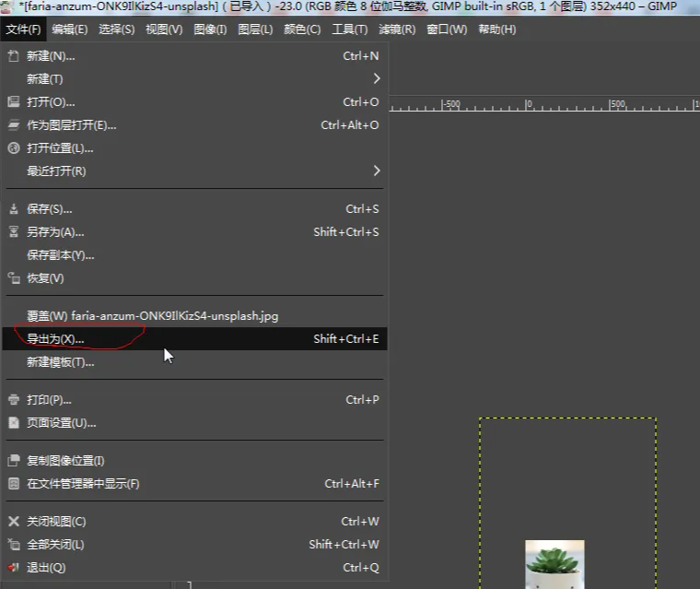Select 另存为(A)... menu entry
Image resolution: width=700 pixels, height=589 pixels.
pyautogui.click(x=55, y=232)
